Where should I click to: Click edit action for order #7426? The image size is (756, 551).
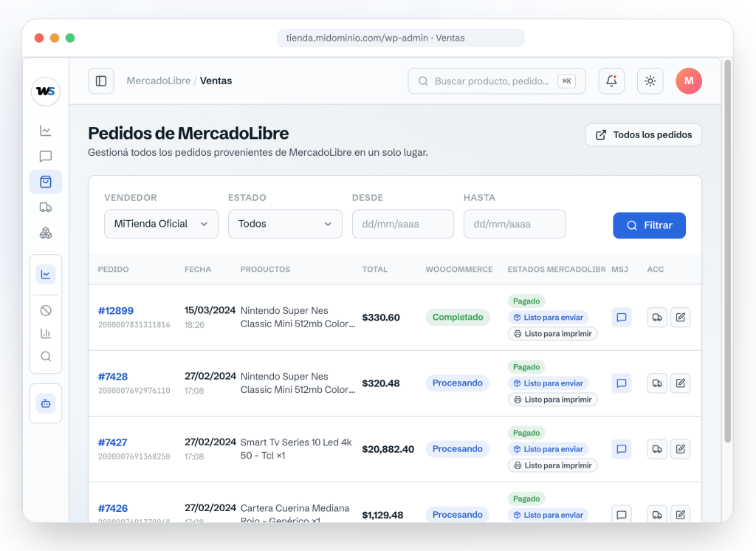tap(680, 514)
